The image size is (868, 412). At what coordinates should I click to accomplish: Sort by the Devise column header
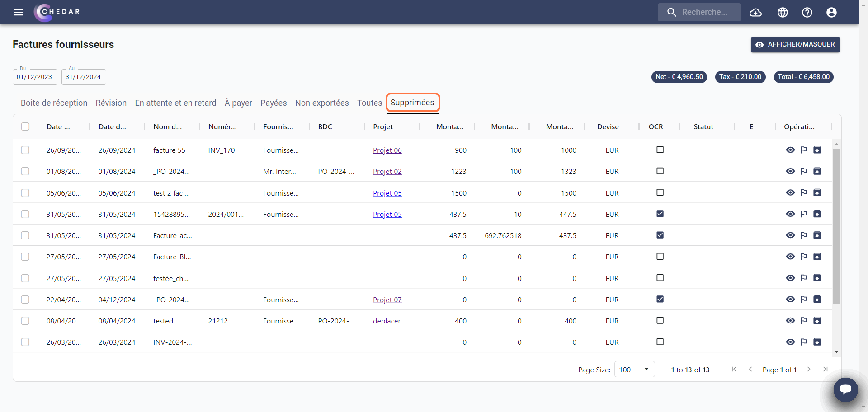coord(608,127)
